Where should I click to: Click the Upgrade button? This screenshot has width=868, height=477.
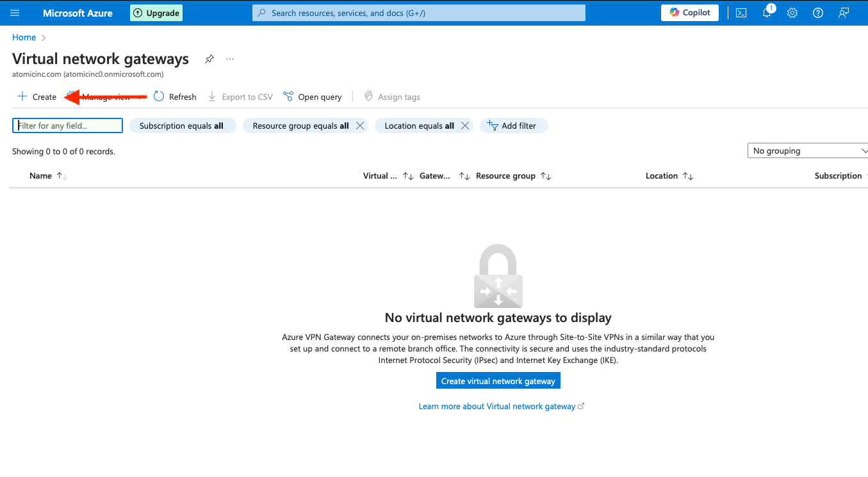[156, 13]
